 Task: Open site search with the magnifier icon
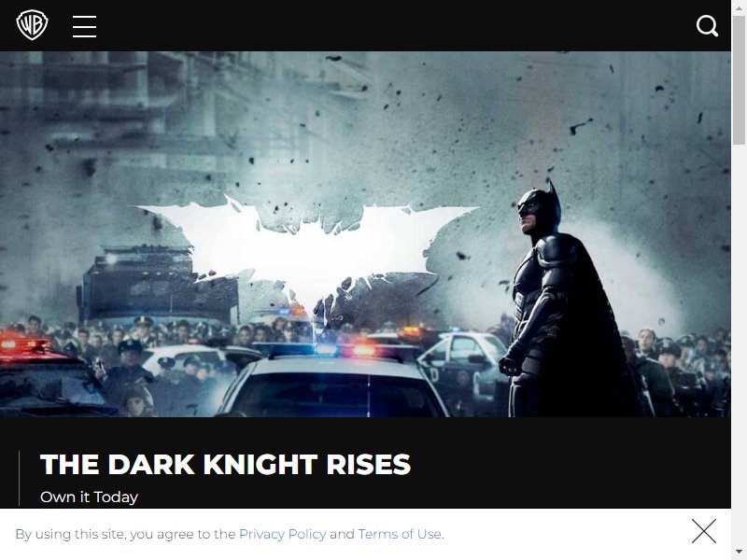(707, 26)
